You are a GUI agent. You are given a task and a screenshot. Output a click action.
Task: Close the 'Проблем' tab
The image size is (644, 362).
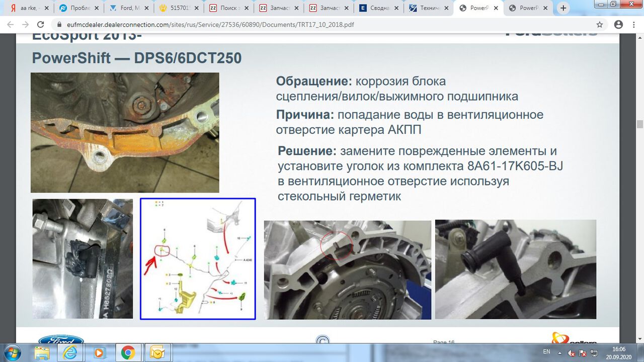pyautogui.click(x=97, y=8)
